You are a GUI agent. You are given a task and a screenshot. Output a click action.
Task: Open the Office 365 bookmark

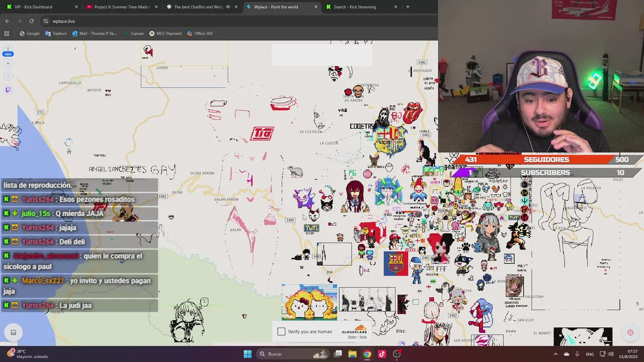click(200, 34)
